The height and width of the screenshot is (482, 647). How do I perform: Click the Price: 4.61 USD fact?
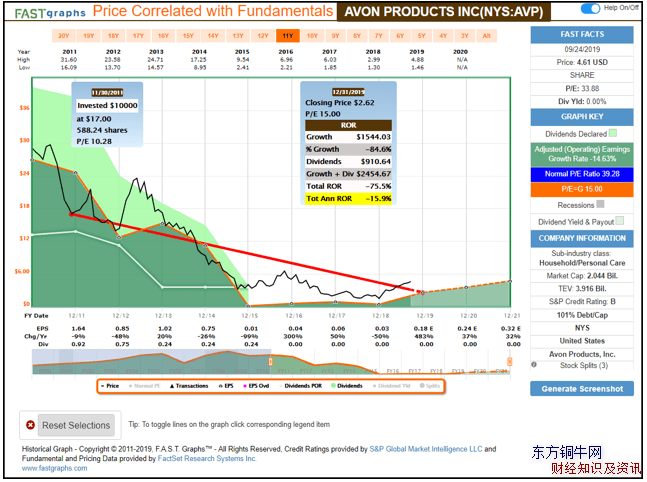coord(582,62)
